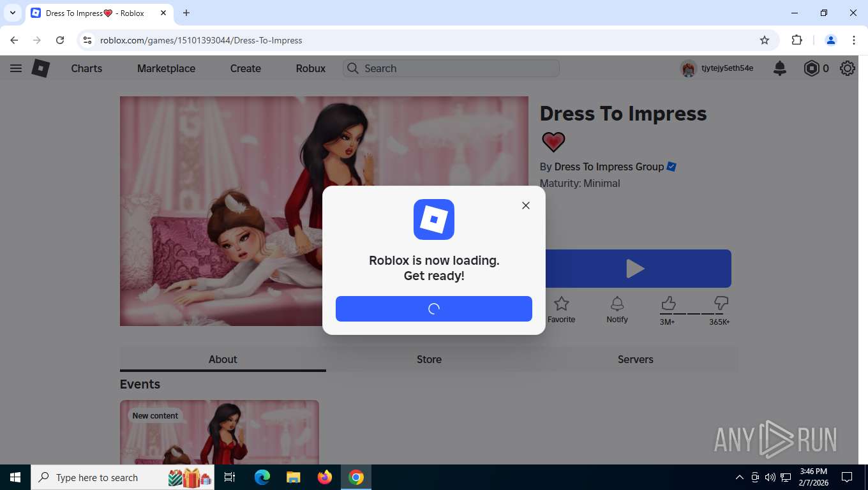The image size is (868, 490).
Task: Click the Roblox search field
Action: coord(451,68)
